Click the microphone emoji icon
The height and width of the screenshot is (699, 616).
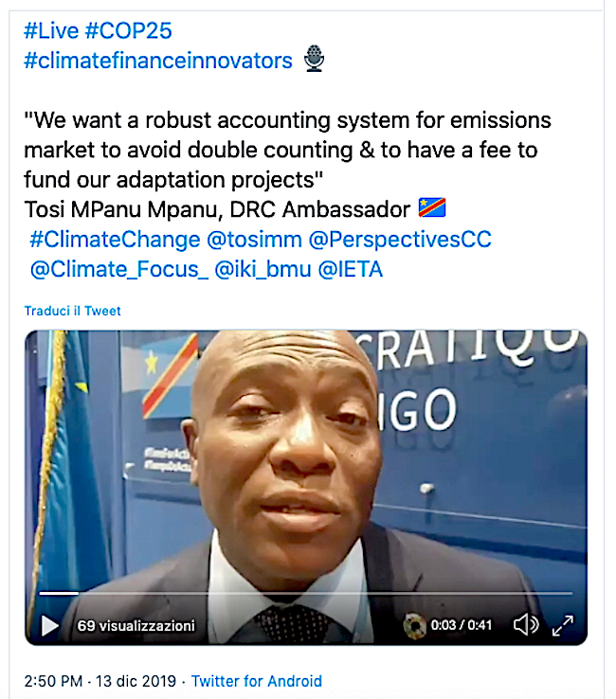[x=314, y=61]
